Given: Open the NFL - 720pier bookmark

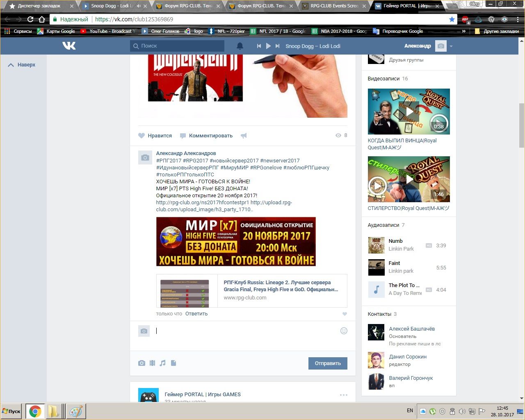Looking at the screenshot, I should [x=227, y=31].
